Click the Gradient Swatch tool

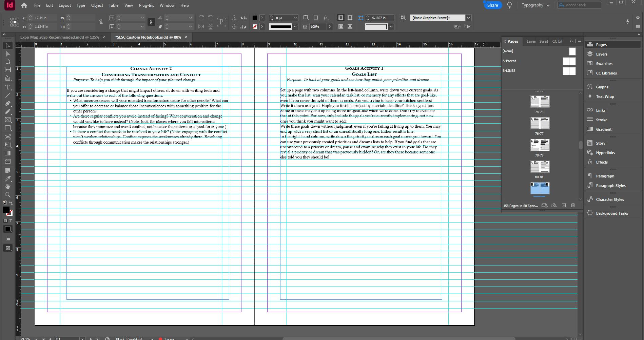[x=7, y=153]
